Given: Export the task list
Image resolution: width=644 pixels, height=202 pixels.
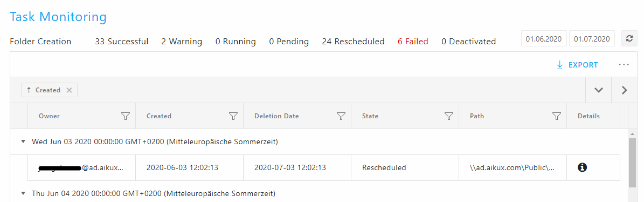Looking at the screenshot, I should coord(577,65).
